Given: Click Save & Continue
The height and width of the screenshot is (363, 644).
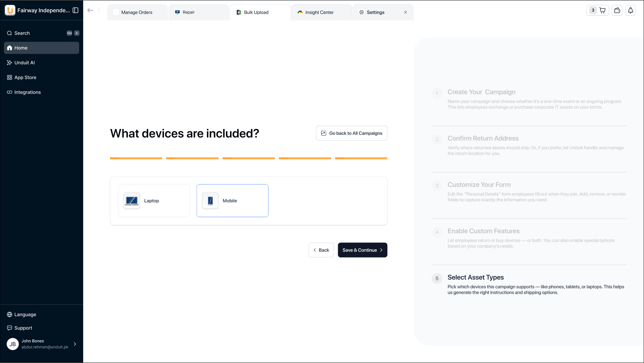Looking at the screenshot, I should (x=362, y=250).
